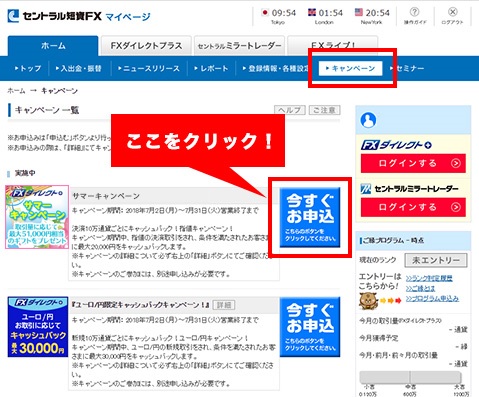
Task: Apply now for the Summer Campaign
Action: click(x=310, y=217)
